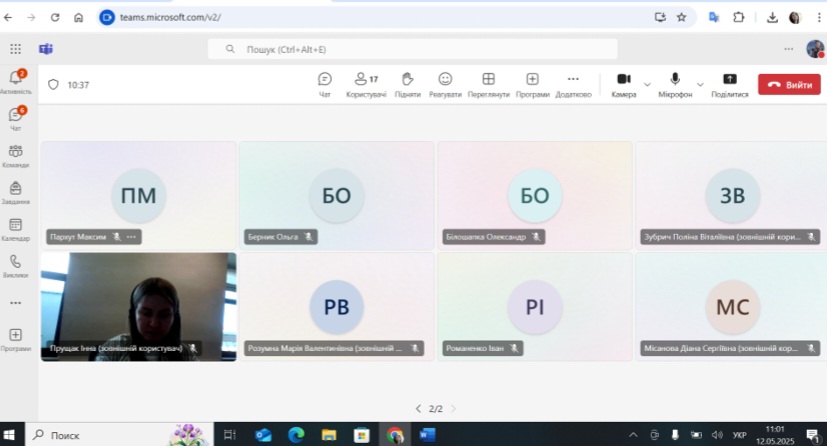Image resolution: width=827 pixels, height=446 pixels.
Task: Expand camera options dropdown arrow
Action: (648, 84)
